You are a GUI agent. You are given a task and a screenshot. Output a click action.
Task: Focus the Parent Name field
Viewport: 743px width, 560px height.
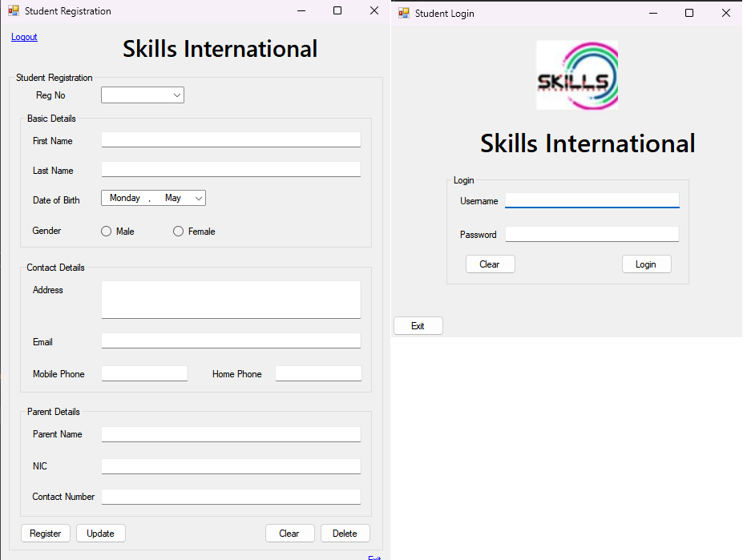[232, 434]
